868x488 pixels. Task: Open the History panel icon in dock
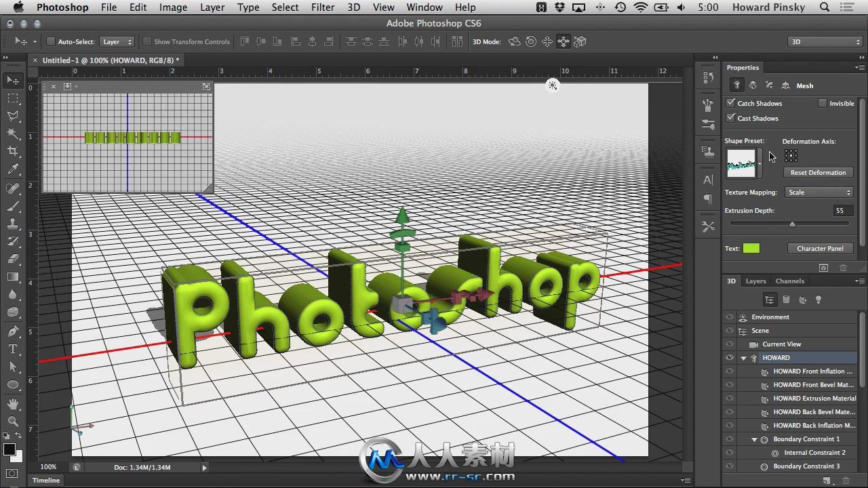(x=708, y=77)
